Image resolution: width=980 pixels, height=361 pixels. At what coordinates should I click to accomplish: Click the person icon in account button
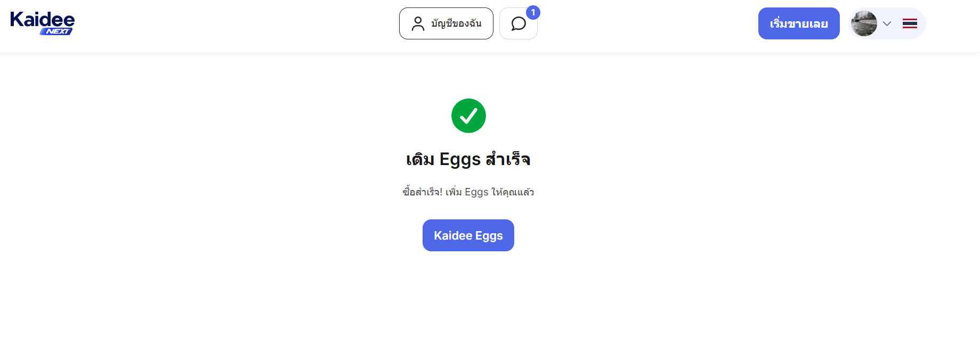point(418,23)
